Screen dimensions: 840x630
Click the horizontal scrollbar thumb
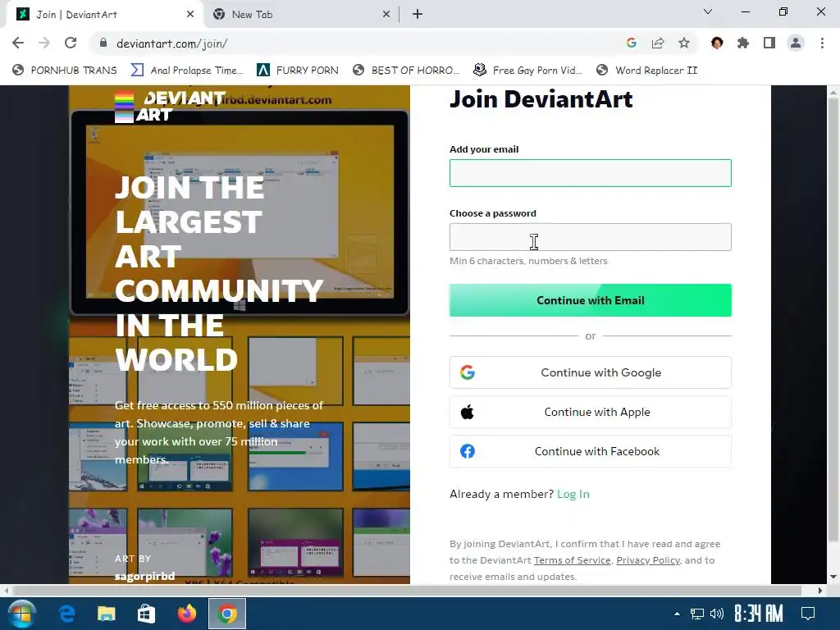[406, 591]
